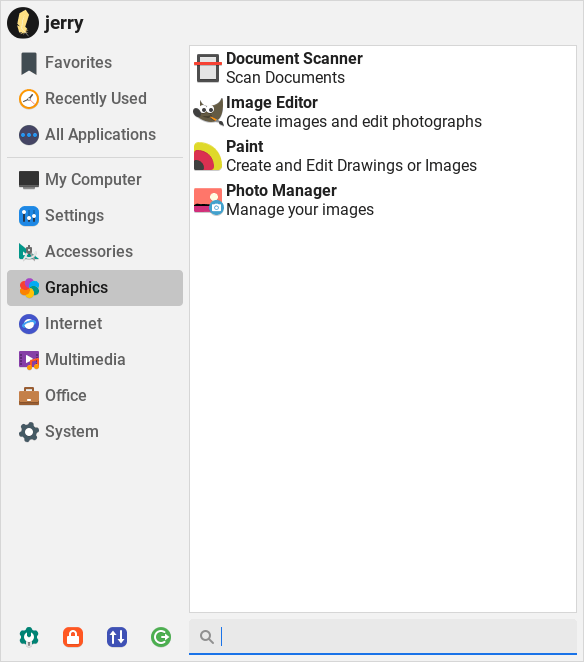This screenshot has height=662, width=584.
Task: Launch the GIMP Image Editor icon
Action: 208,112
